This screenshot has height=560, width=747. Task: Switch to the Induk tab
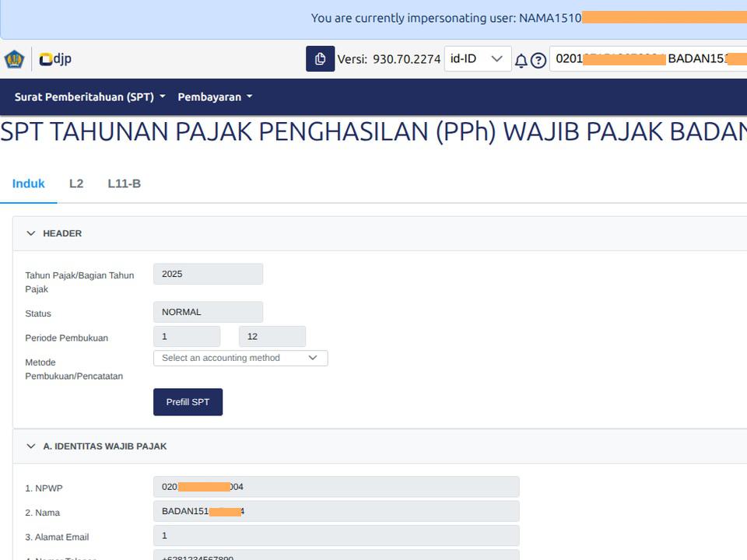click(x=29, y=184)
